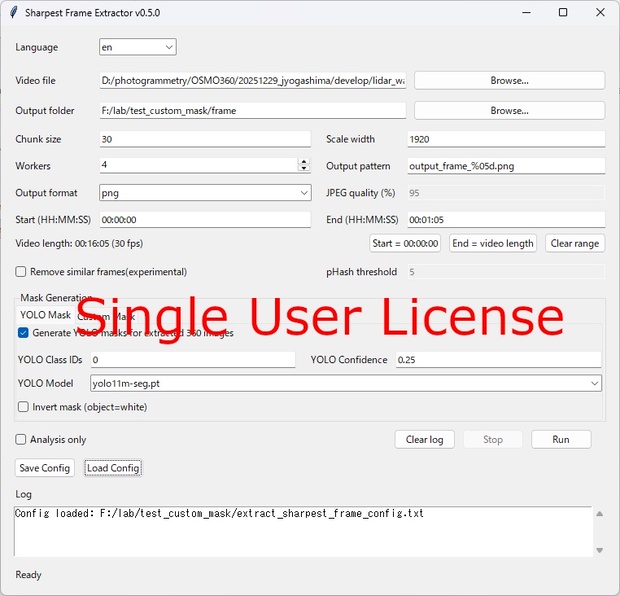Click the log scrollbar down arrow

(x=599, y=550)
